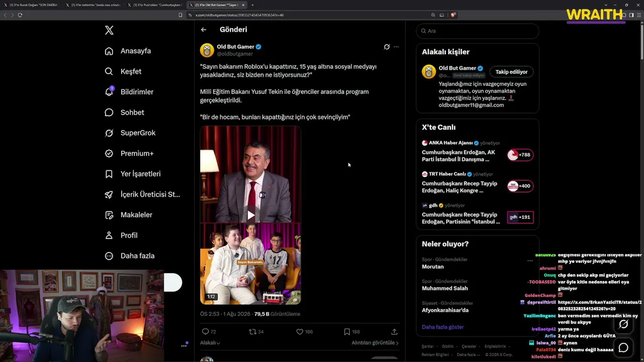Switch to the nehirettie browser tab

click(95, 5)
